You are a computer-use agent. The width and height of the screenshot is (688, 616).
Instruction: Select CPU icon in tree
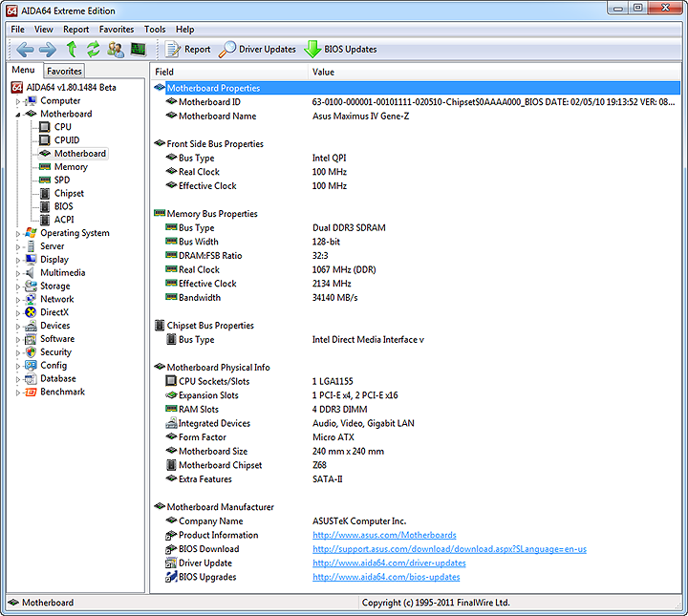tap(44, 127)
